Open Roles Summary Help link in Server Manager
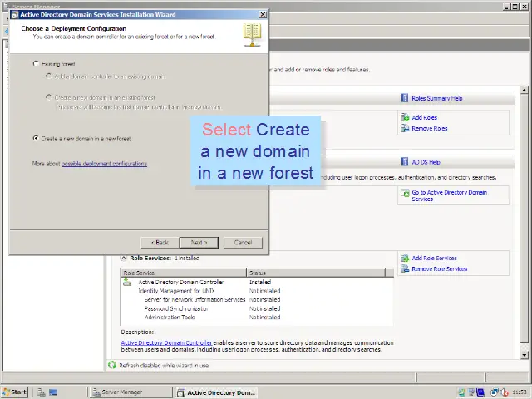 pos(437,98)
